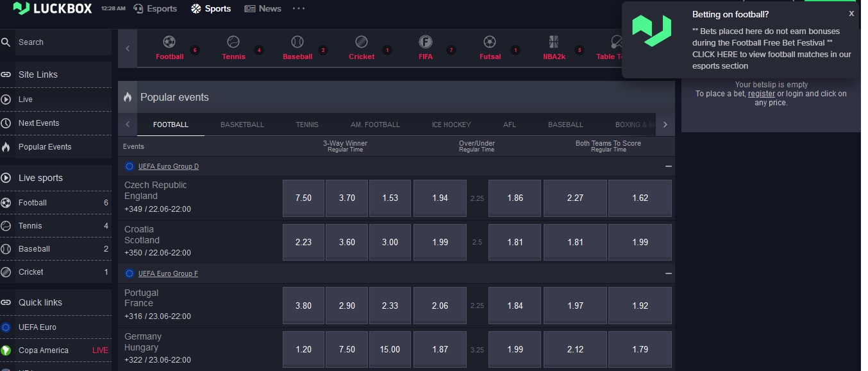Click the Live sports heading

(40, 178)
